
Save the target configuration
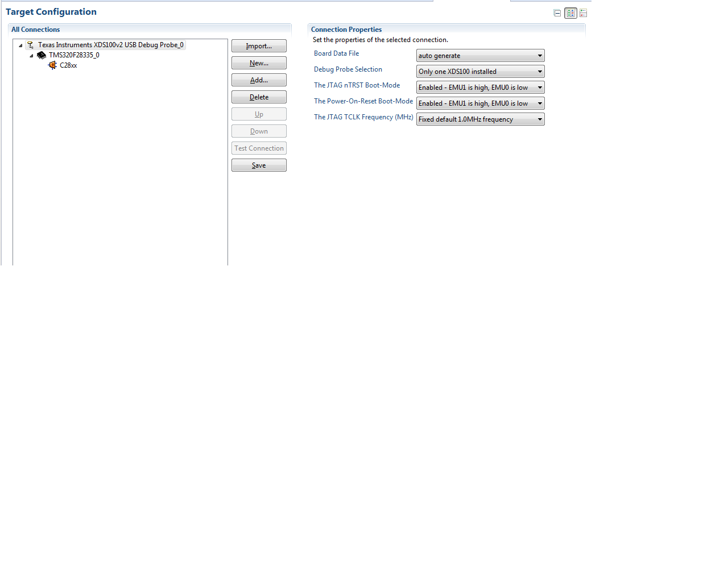point(259,165)
